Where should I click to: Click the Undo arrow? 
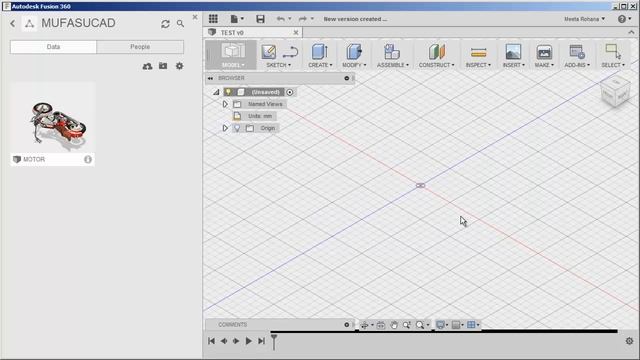tap(281, 19)
